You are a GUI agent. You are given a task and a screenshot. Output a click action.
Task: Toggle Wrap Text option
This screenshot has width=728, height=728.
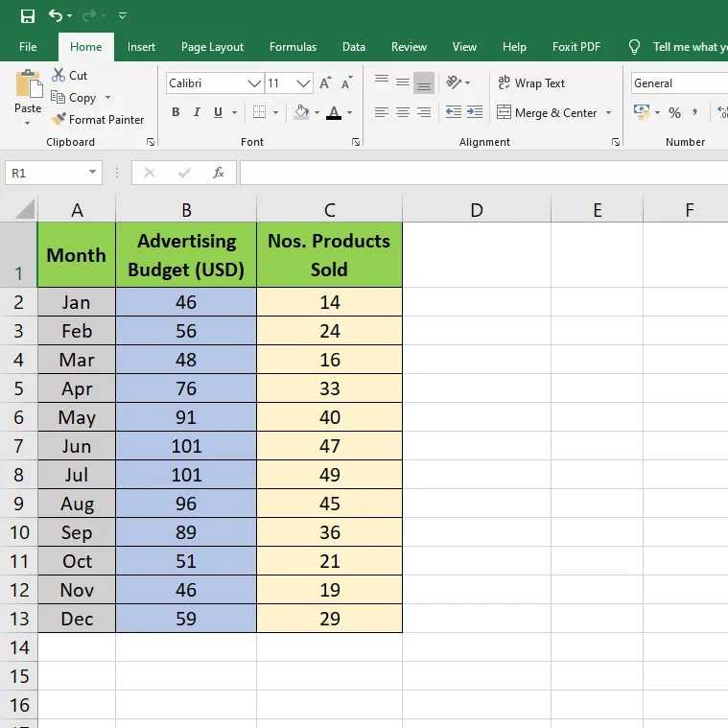coord(530,83)
